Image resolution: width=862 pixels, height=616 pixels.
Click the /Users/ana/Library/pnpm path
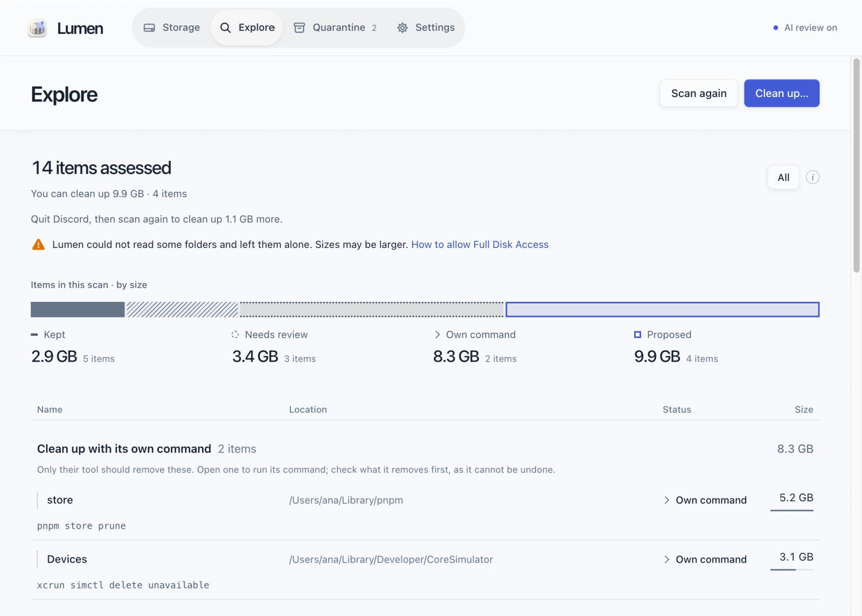[346, 500]
